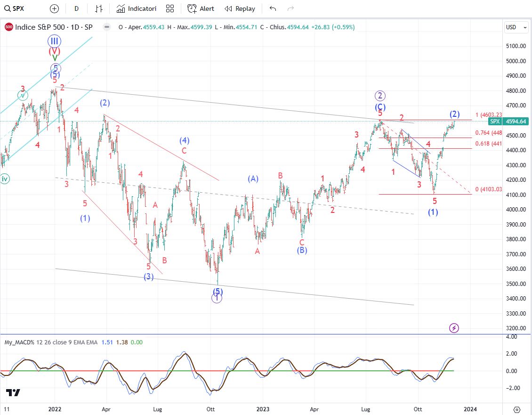Create a new Alert
Screen dimensions: 532x415
coord(201,9)
